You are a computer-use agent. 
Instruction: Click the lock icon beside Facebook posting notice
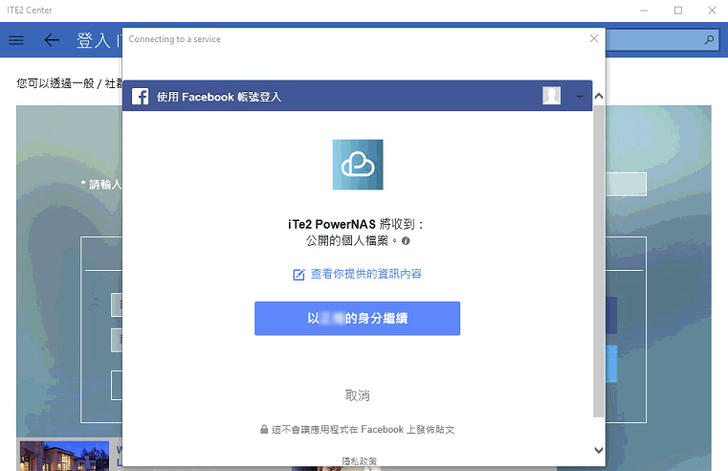point(264,429)
